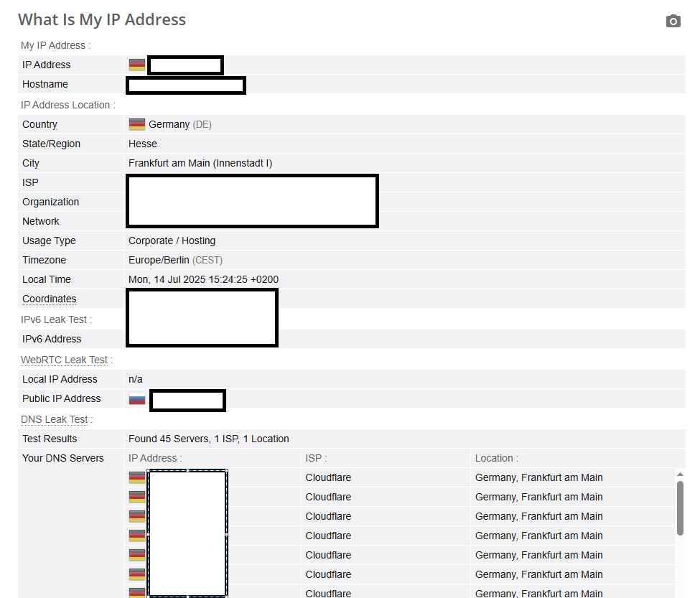700x598 pixels.
Task: Select the 'Hesse' region value
Action: click(x=143, y=144)
